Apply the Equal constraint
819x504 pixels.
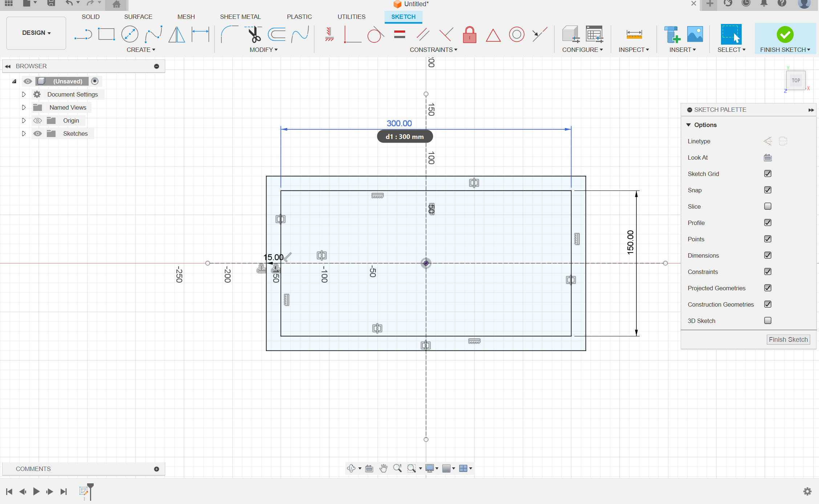point(399,34)
